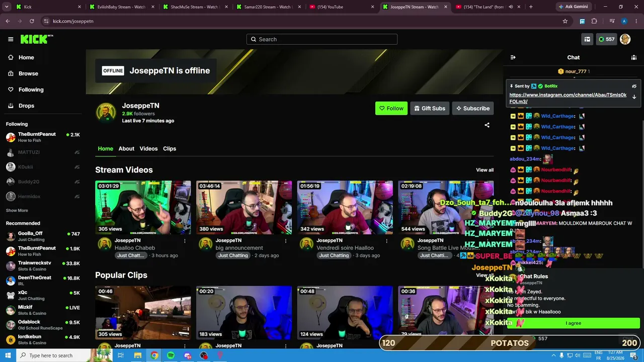The width and height of the screenshot is (644, 362).
Task: Open options for Haalloo Chabeb video
Action: coord(185,241)
